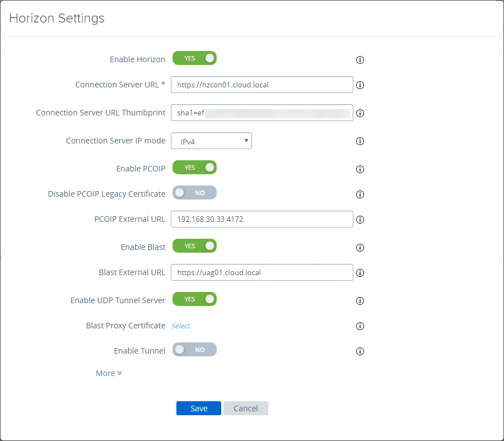Screen dimensions: 504x441
Task: Switch off the Enable Blast setting
Action: click(194, 245)
